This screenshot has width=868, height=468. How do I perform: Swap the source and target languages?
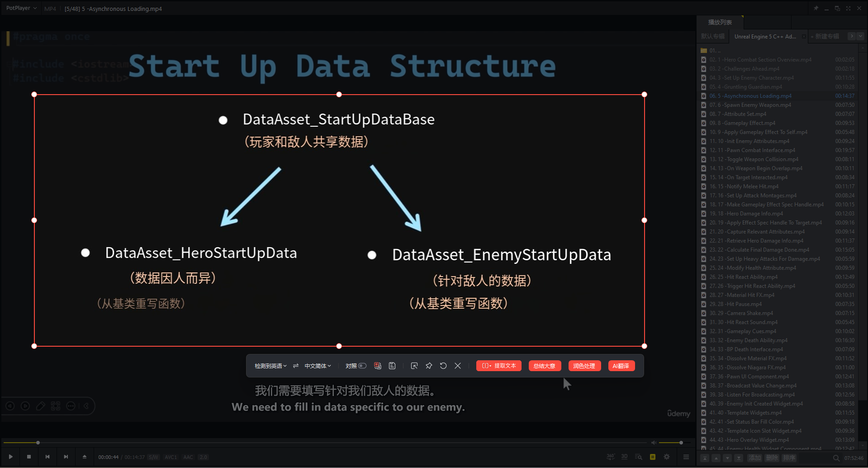click(296, 366)
